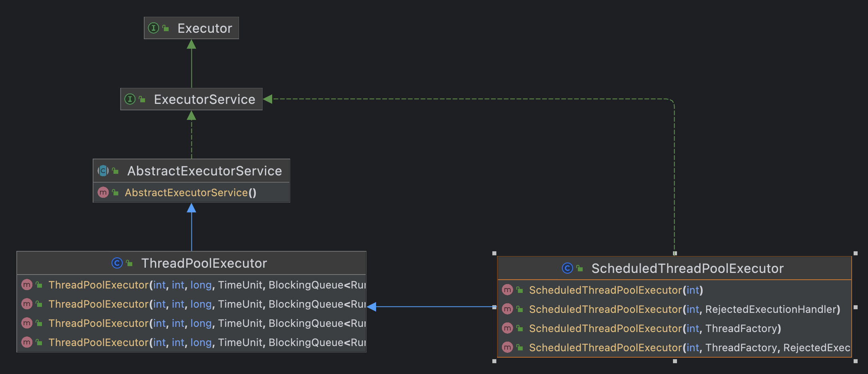Screen dimensions: 868x374
Task: Click the blue inheritance arrowhead at ThreadPoolExecutor
Action: tap(372, 306)
